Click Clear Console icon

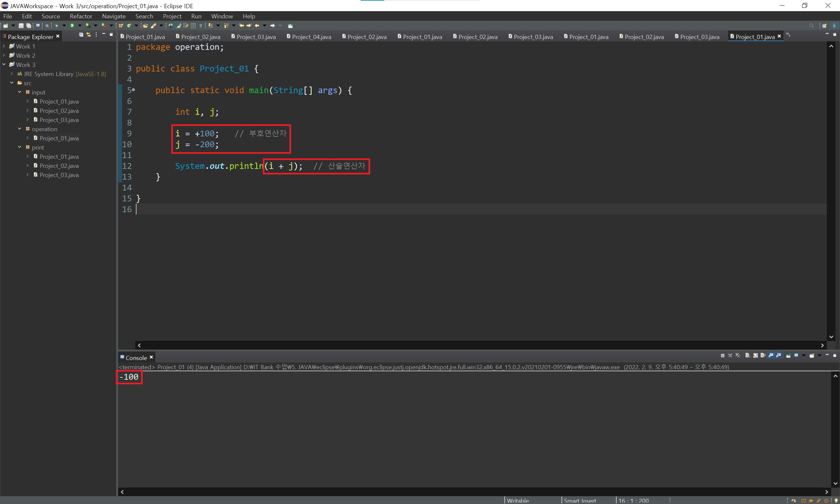click(x=747, y=355)
